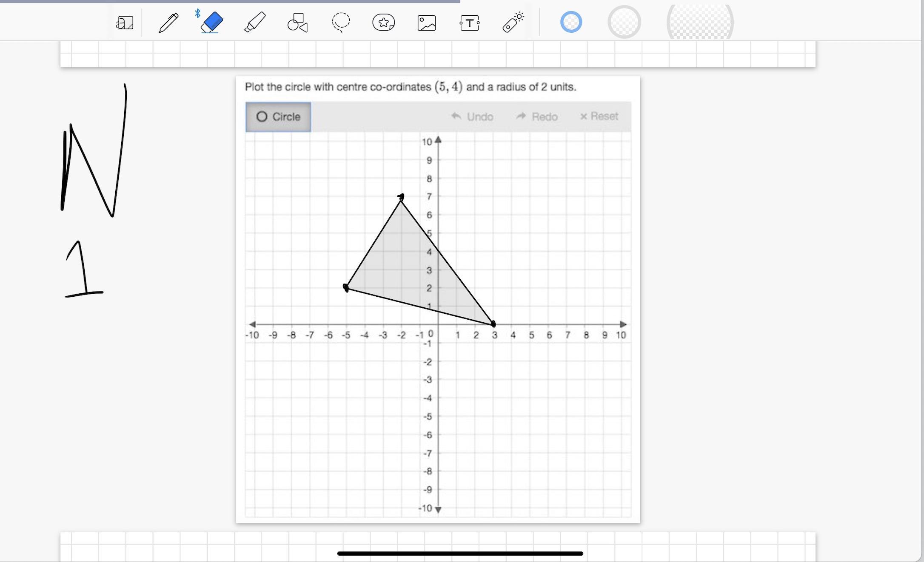Click the Circle tool button
Viewport: 924px width, 562px height.
point(278,117)
